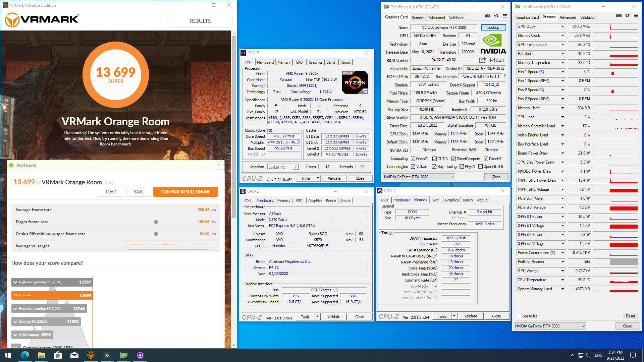Image resolution: width=644 pixels, height=362 pixels.
Task: Click the BIOS share/export icon in GPU-Z
Action: click(483, 60)
